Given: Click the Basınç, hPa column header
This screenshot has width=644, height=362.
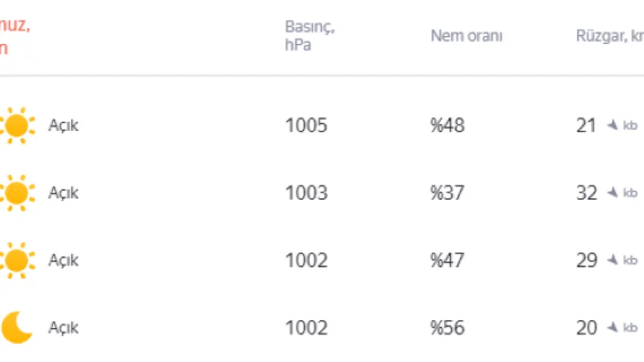Looking at the screenshot, I should [310, 36].
